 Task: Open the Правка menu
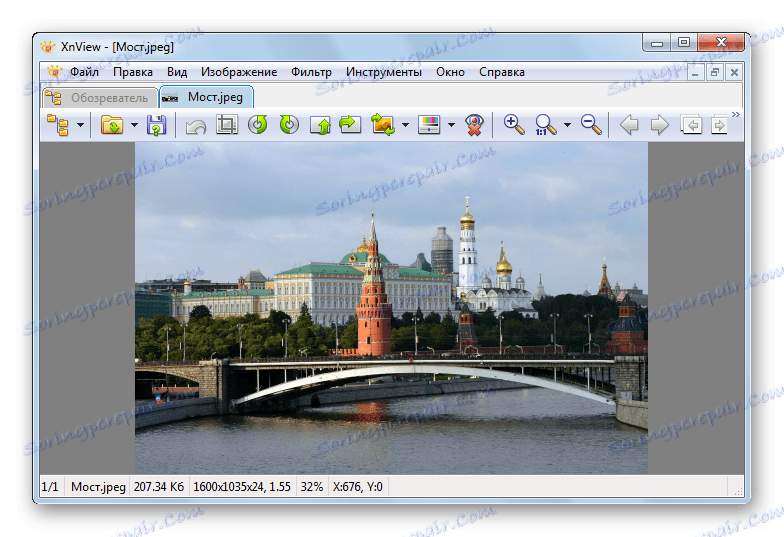132,72
